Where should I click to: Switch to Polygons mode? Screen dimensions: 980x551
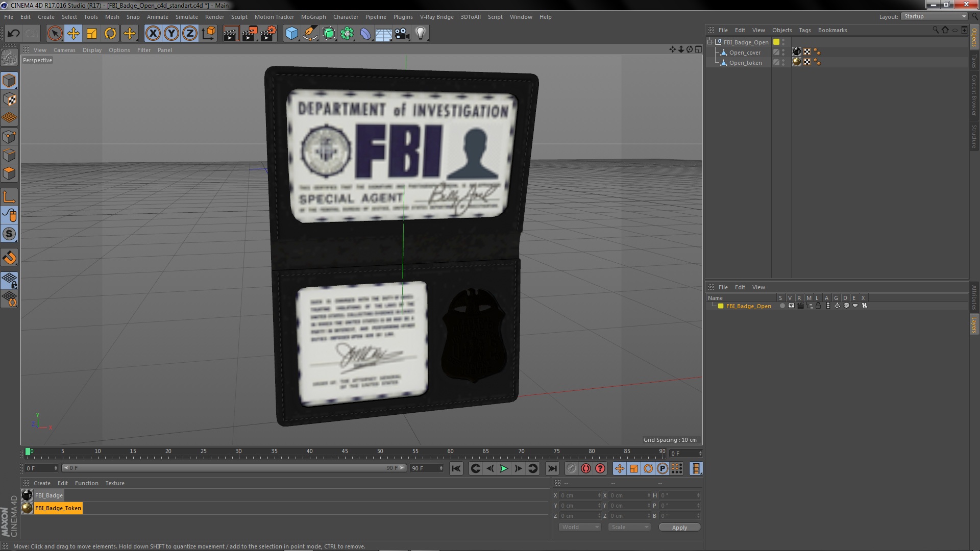(x=9, y=173)
